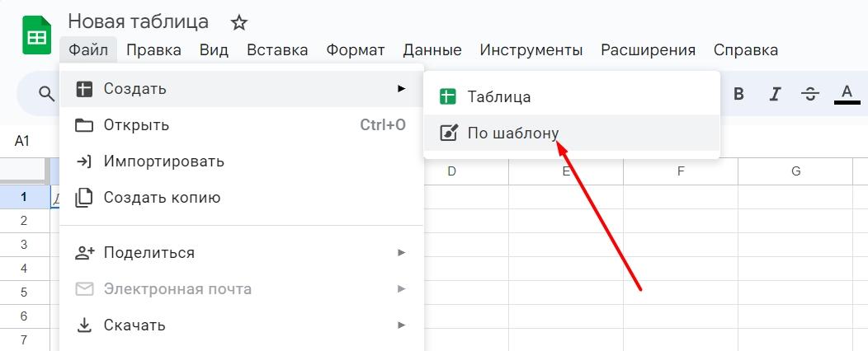Click the Импортировать arrow icon
Viewport: 868px width, 351px height.
(84, 161)
